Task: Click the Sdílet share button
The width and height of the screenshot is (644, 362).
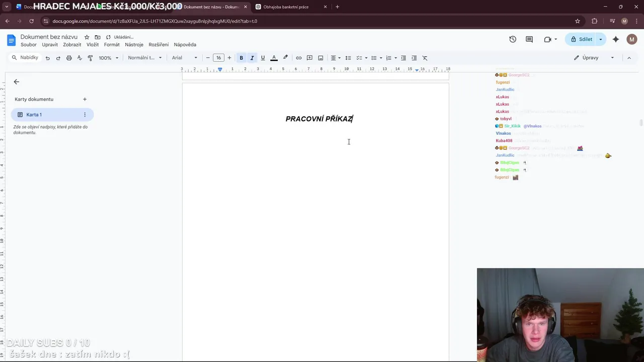Action: point(581,39)
